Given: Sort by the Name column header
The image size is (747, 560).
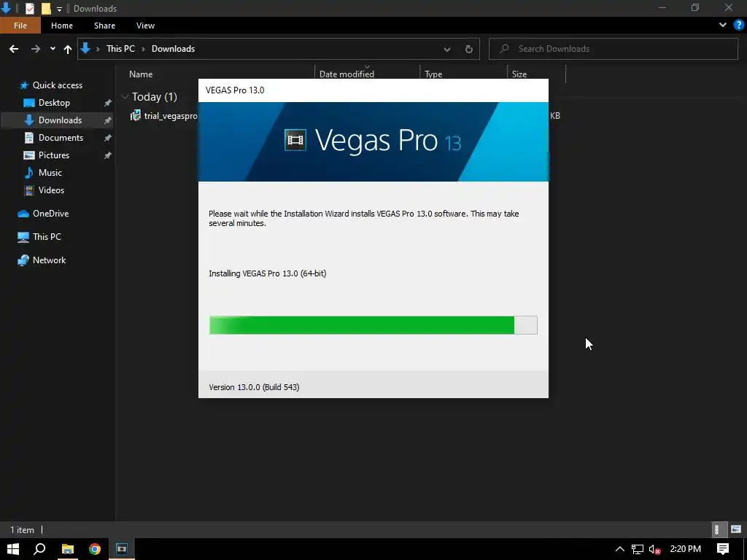Looking at the screenshot, I should point(141,74).
